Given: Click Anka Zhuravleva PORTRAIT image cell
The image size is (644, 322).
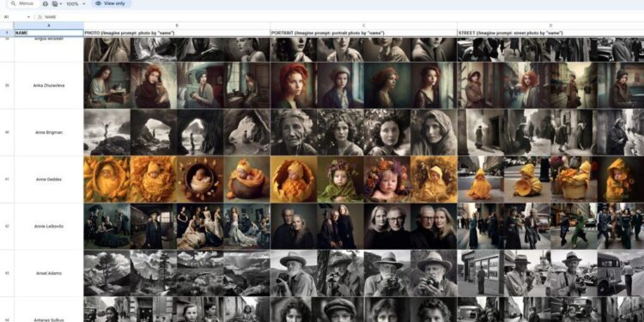Looking at the screenshot, I should pyautogui.click(x=364, y=85).
